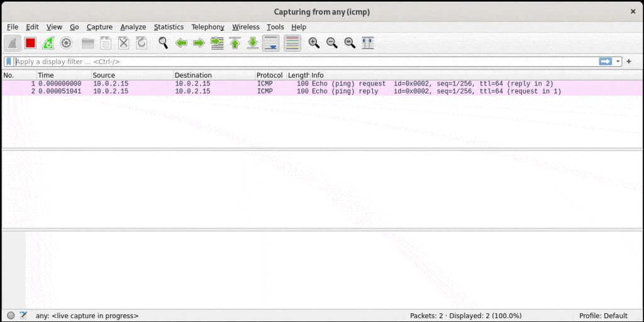Open the Analyze menu

coord(133,26)
